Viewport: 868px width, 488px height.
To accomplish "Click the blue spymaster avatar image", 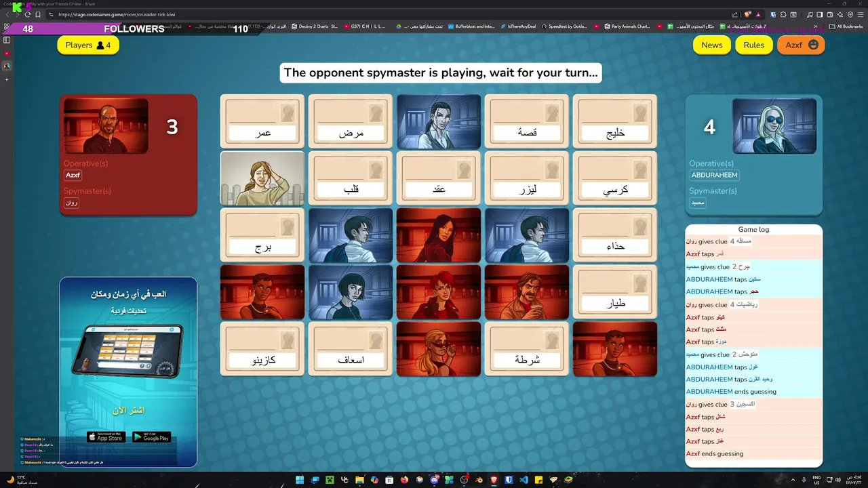I will tap(774, 126).
